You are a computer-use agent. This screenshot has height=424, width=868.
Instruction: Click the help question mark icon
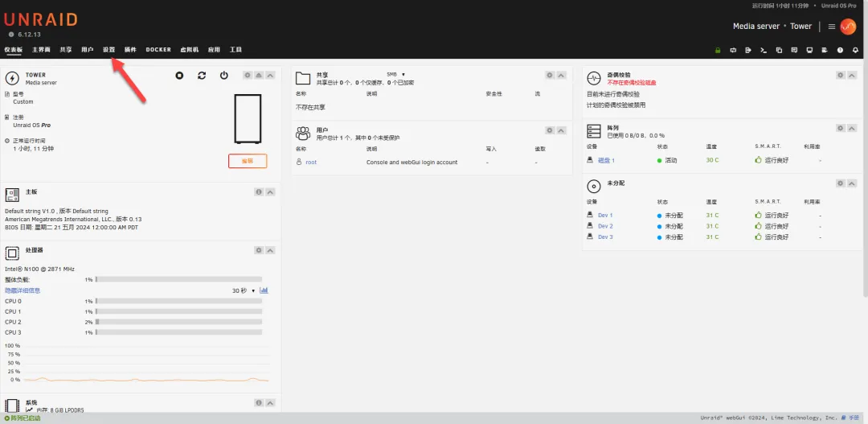840,50
